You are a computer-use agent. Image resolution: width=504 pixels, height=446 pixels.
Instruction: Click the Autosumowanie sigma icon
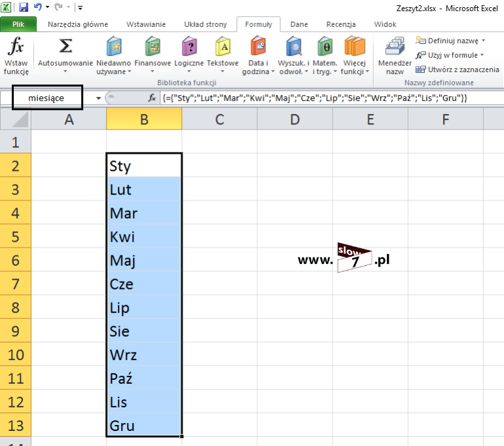[65, 46]
